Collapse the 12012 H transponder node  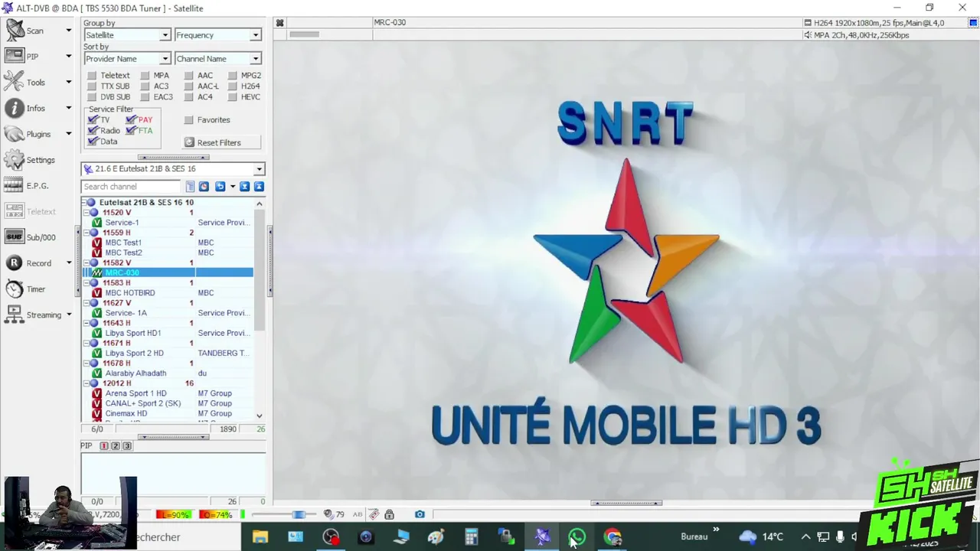[85, 383]
